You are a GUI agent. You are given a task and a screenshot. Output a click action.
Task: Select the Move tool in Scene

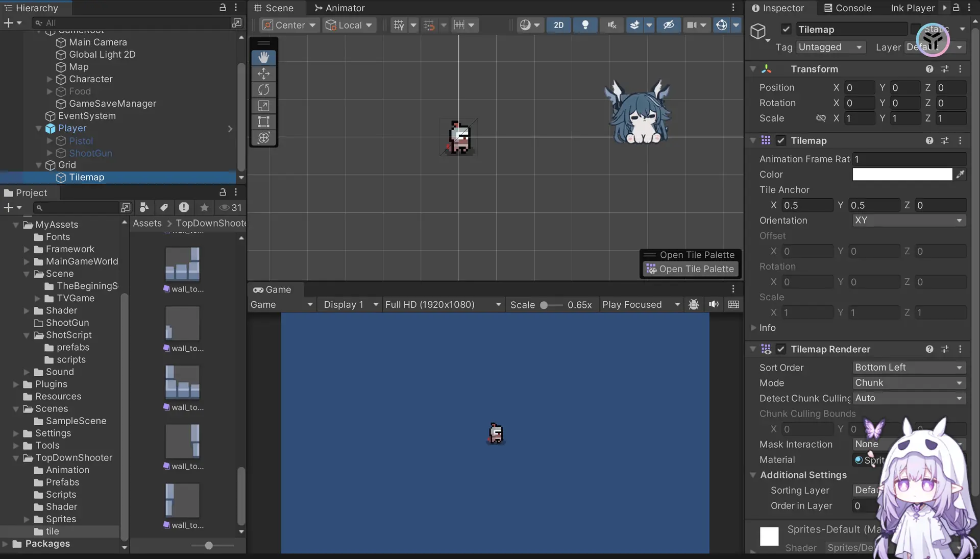click(x=263, y=74)
